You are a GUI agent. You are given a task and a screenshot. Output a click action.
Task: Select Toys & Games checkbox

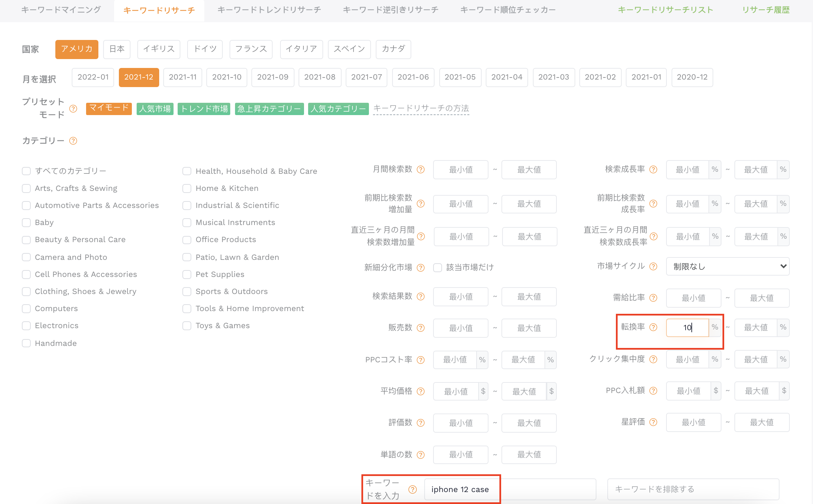[187, 326]
